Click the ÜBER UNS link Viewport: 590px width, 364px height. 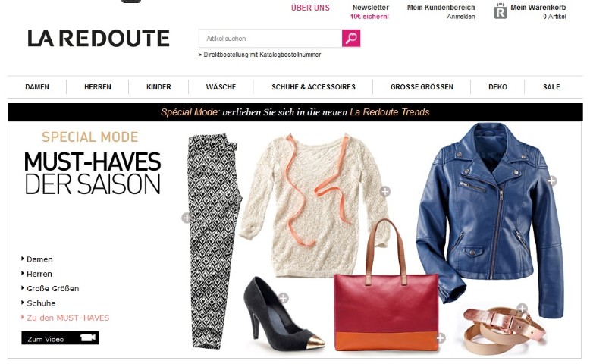tap(310, 8)
